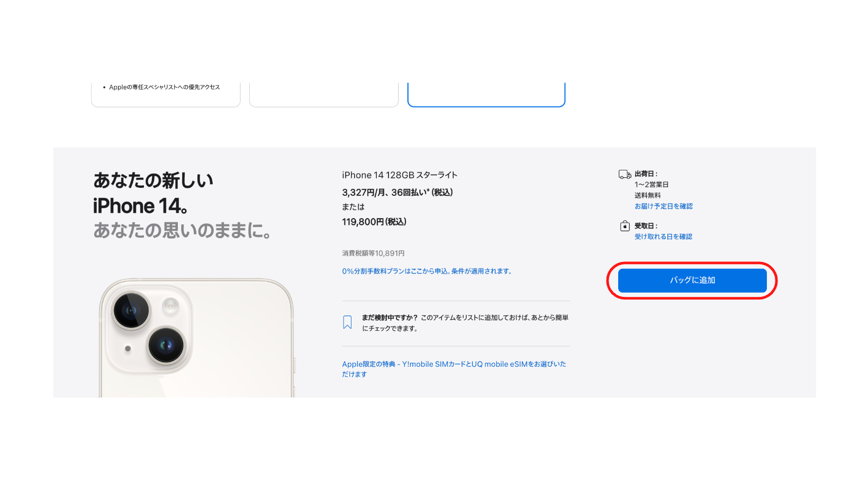
Task: Click the iPhone 14 128GB スターライト title
Action: tap(400, 175)
